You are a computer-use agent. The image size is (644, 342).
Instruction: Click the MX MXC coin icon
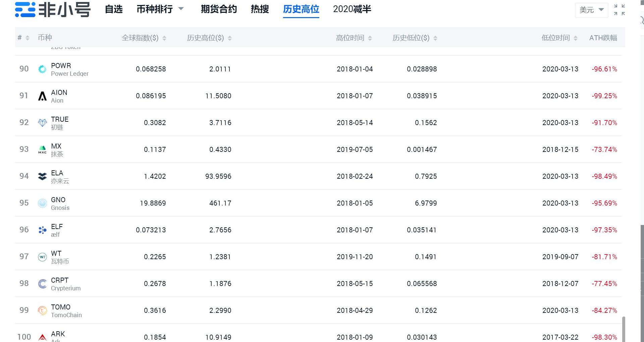click(42, 150)
